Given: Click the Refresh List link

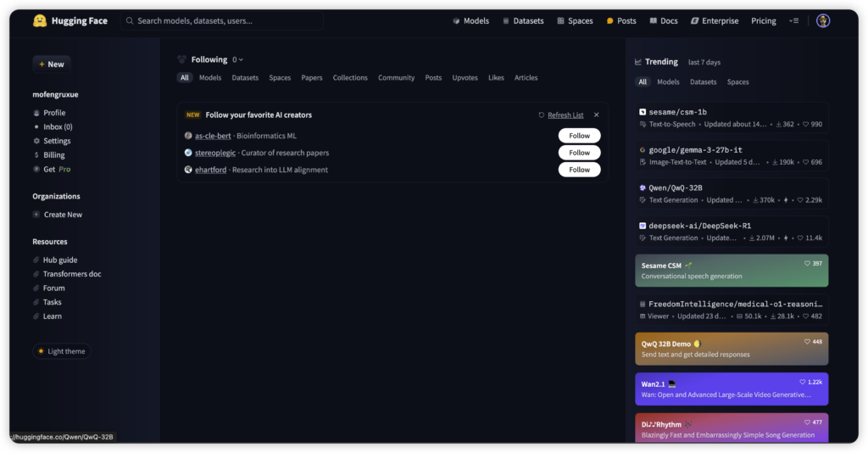Looking at the screenshot, I should [x=565, y=115].
